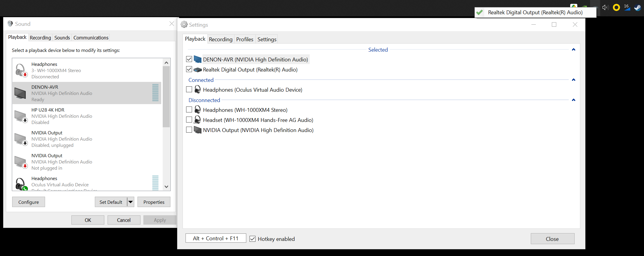
Task: Click Close button at bottom of Settings window
Action: (x=552, y=239)
